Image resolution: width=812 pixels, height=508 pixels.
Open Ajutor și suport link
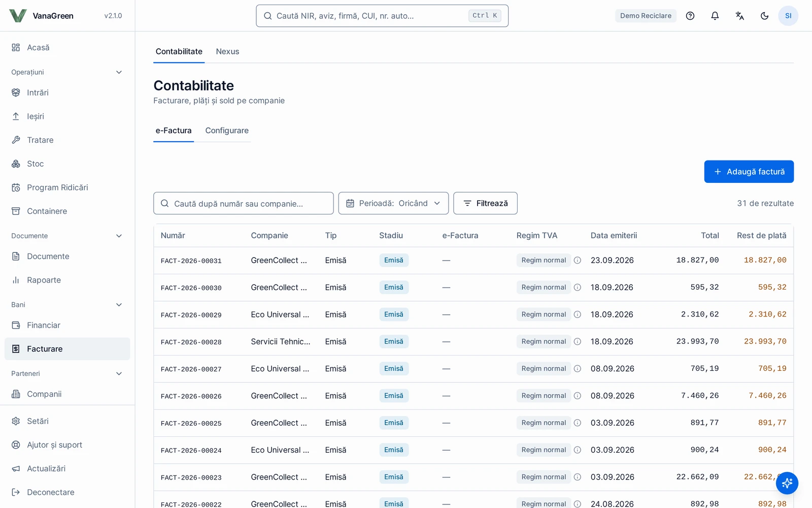pos(67,445)
